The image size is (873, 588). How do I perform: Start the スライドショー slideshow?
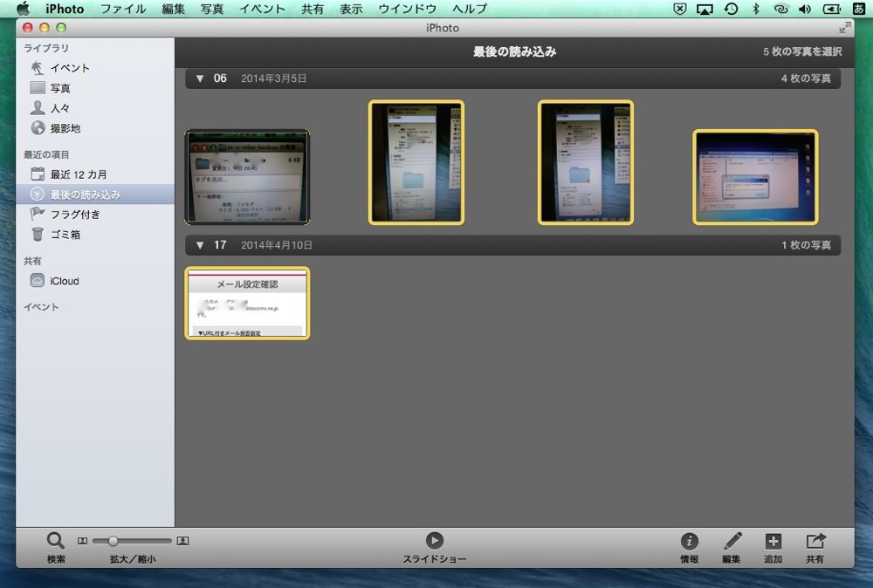click(435, 541)
